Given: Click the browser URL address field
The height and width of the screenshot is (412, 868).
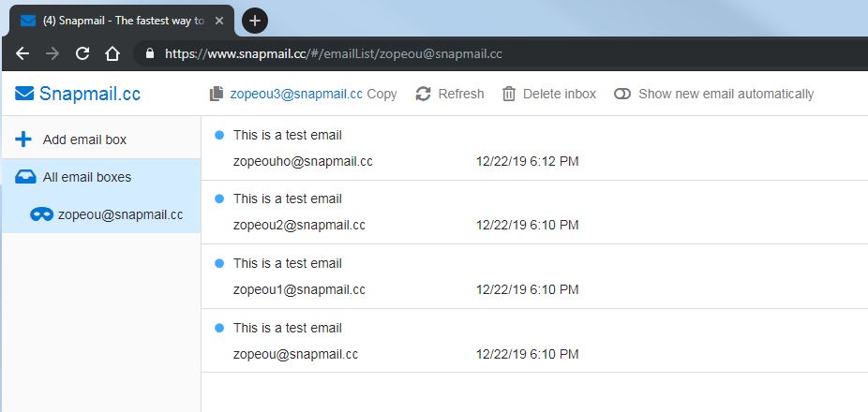Looking at the screenshot, I should [x=499, y=53].
